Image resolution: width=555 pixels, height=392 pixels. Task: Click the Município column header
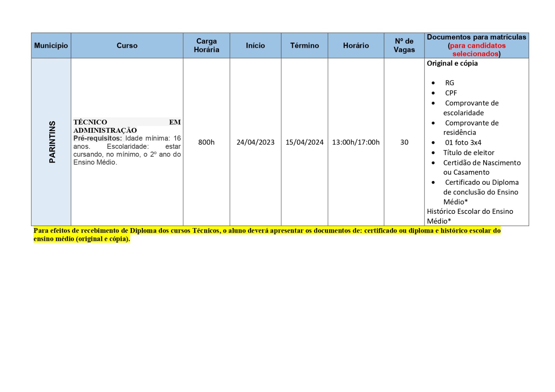51,45
